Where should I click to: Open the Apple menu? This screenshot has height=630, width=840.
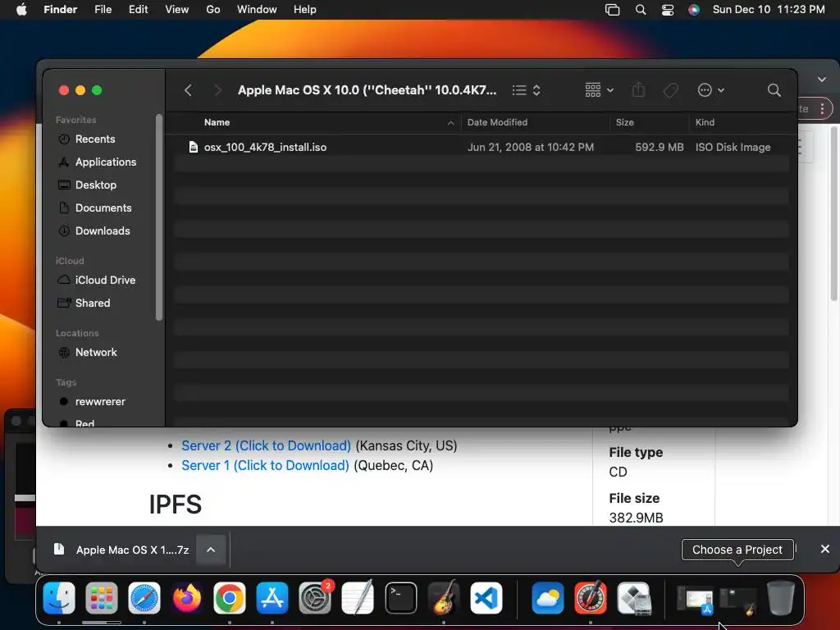(x=21, y=9)
